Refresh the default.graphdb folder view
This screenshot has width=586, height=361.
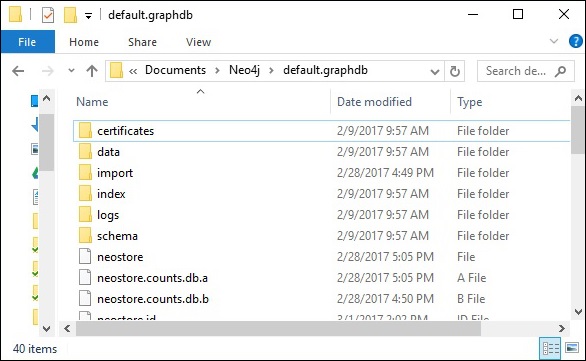pos(454,71)
